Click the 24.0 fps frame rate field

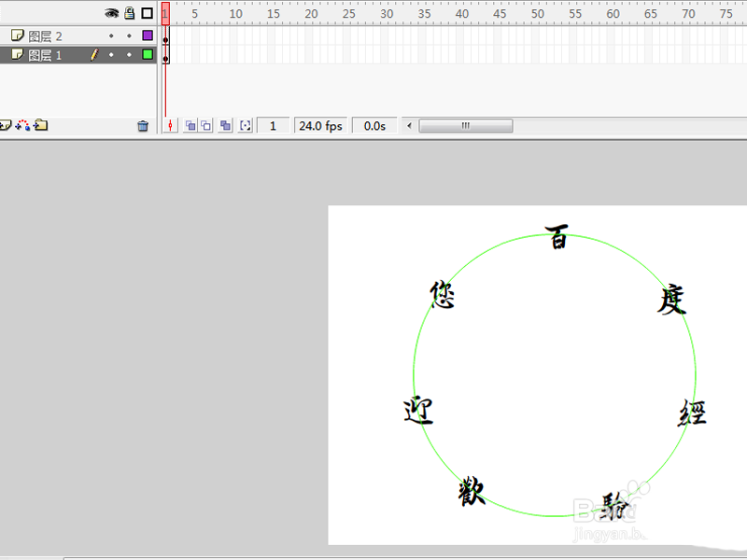320,126
